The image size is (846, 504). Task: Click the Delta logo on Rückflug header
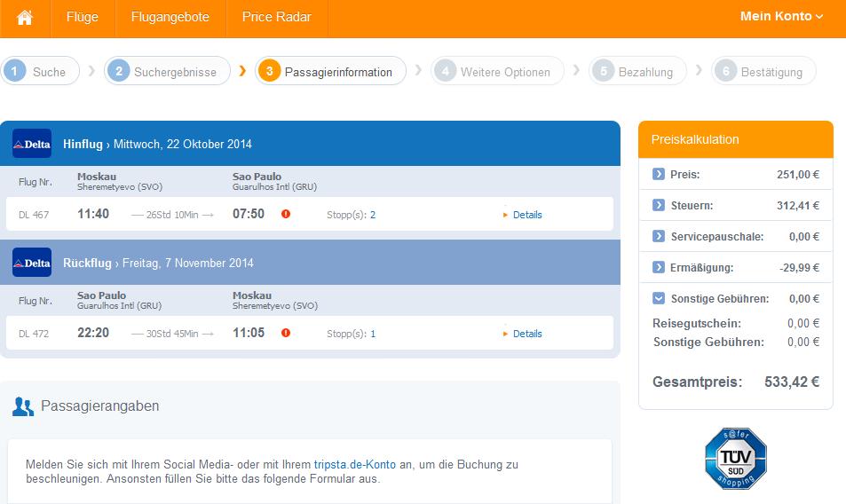coord(32,262)
